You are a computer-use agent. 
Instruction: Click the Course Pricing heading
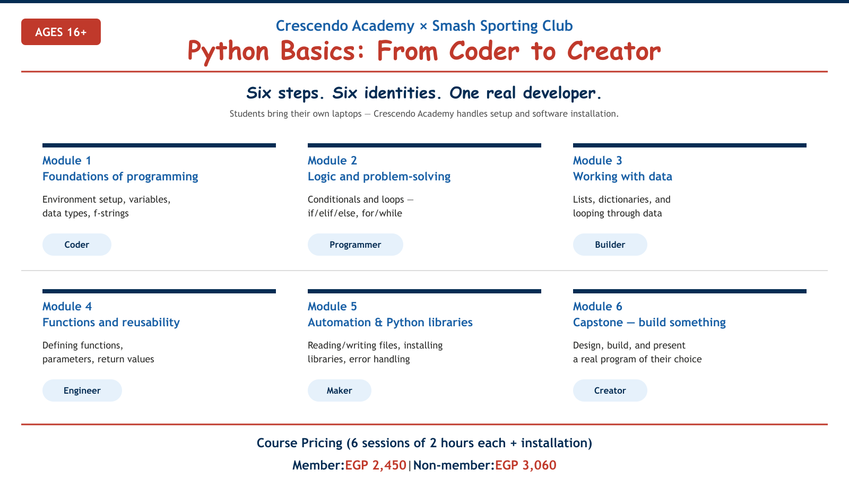[x=424, y=443]
